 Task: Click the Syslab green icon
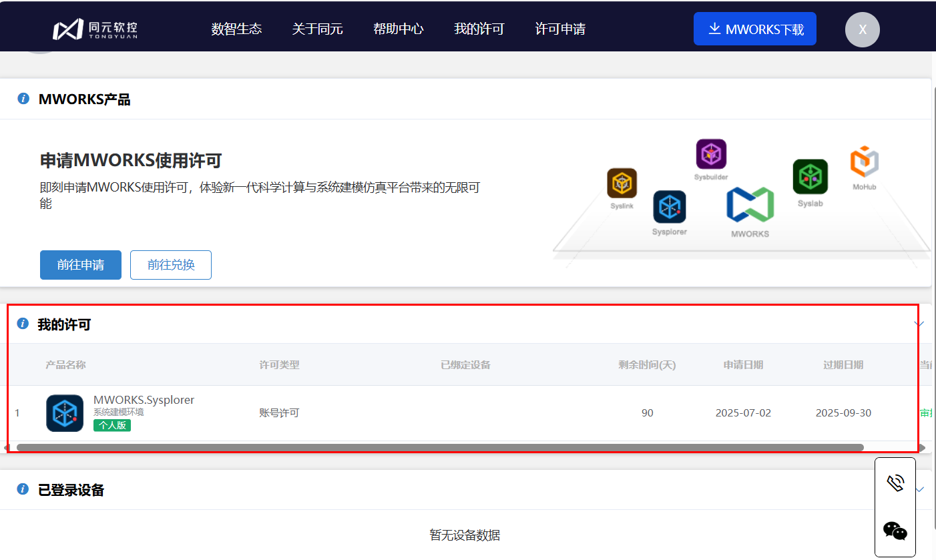(810, 177)
